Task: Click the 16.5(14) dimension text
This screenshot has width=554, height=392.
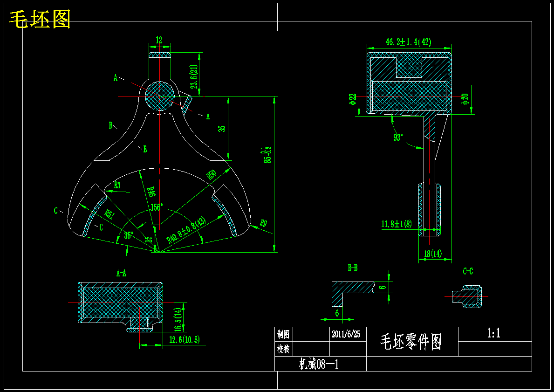Action: [x=178, y=319]
